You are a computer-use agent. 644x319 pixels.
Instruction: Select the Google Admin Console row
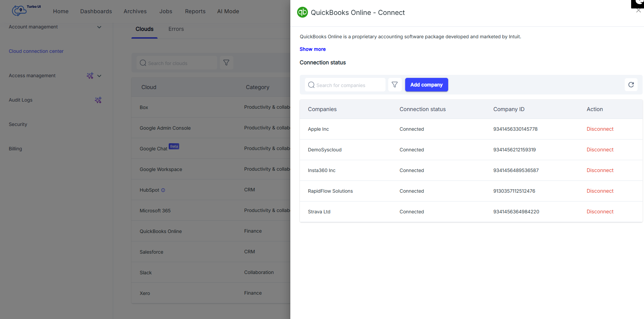coord(211,128)
